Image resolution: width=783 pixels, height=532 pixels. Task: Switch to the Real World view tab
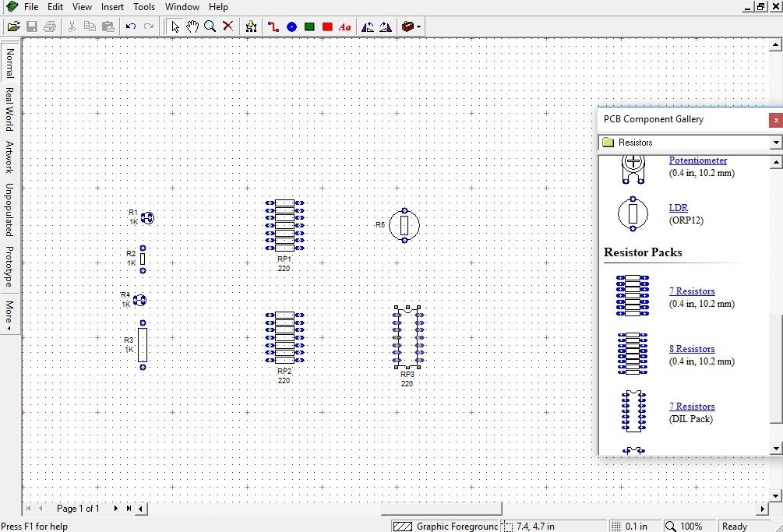point(9,109)
